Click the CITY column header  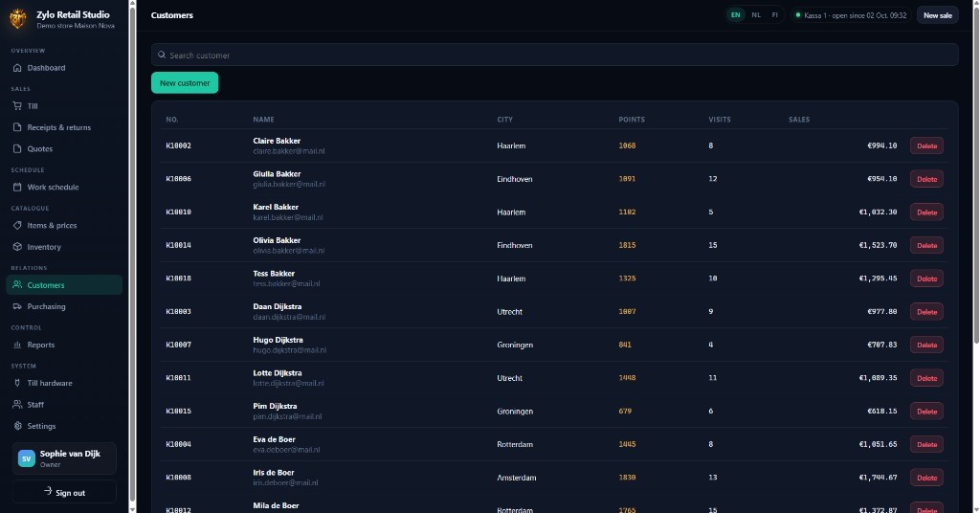point(504,120)
